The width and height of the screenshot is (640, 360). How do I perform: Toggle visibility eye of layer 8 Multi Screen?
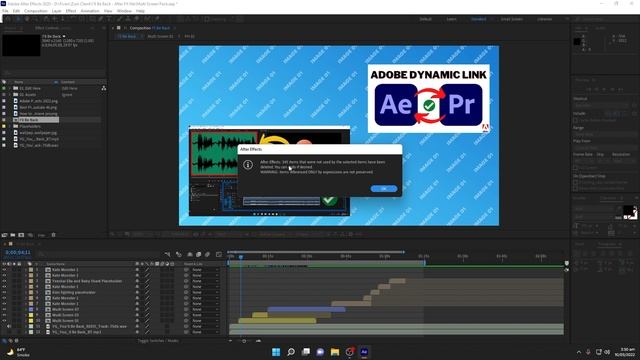point(4,309)
